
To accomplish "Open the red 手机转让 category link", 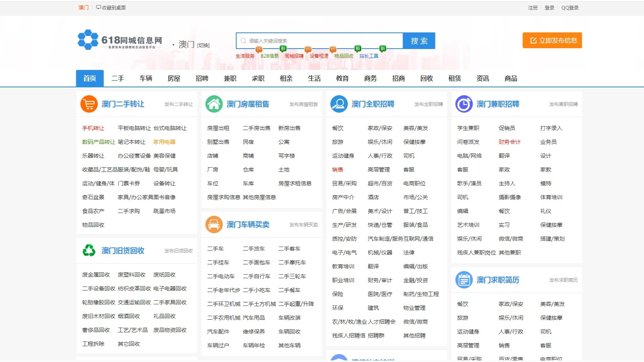I will click(x=93, y=128).
